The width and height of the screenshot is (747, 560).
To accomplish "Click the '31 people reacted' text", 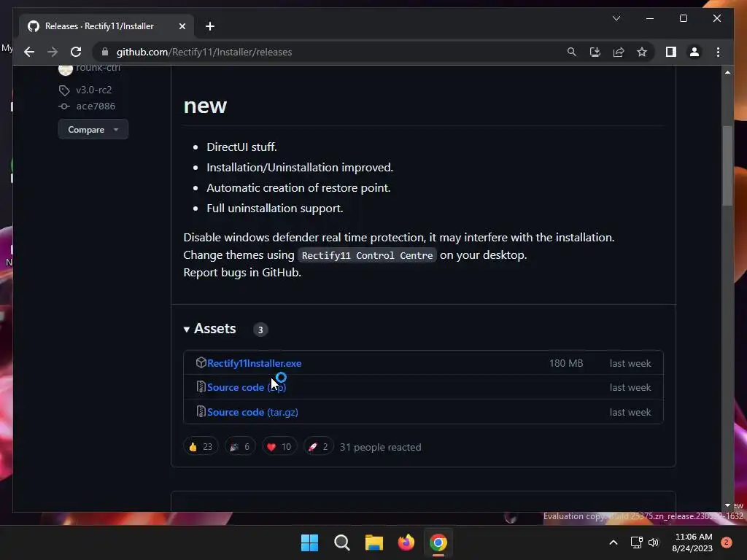I will (x=380, y=447).
